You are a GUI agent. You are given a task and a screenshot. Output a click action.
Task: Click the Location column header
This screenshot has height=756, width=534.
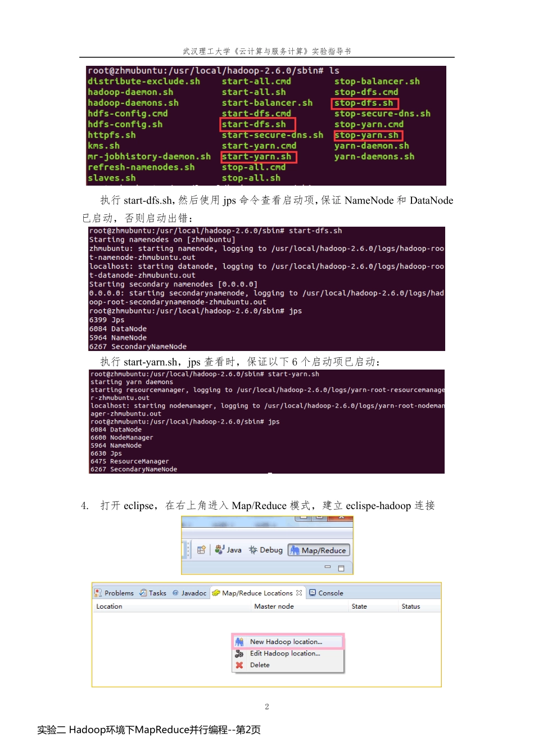point(109,606)
